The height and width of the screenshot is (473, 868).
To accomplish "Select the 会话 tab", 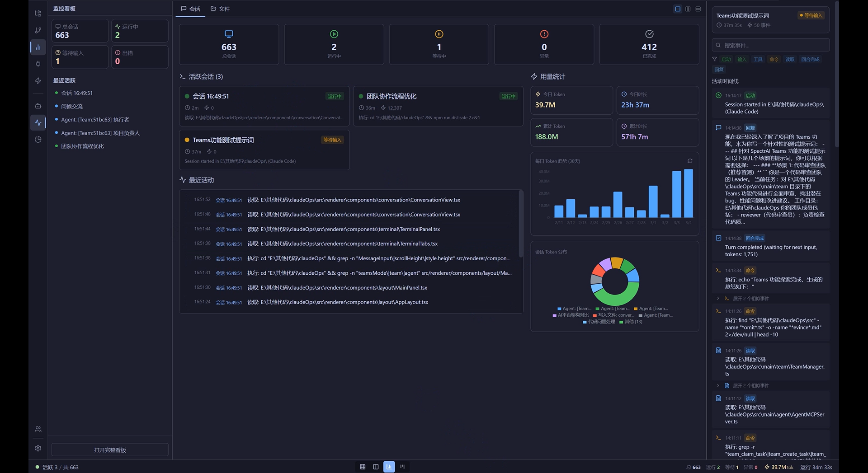I will click(190, 9).
